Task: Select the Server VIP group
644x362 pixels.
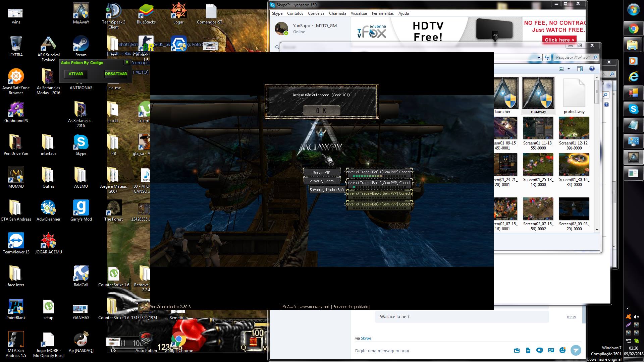Action: coord(322,172)
